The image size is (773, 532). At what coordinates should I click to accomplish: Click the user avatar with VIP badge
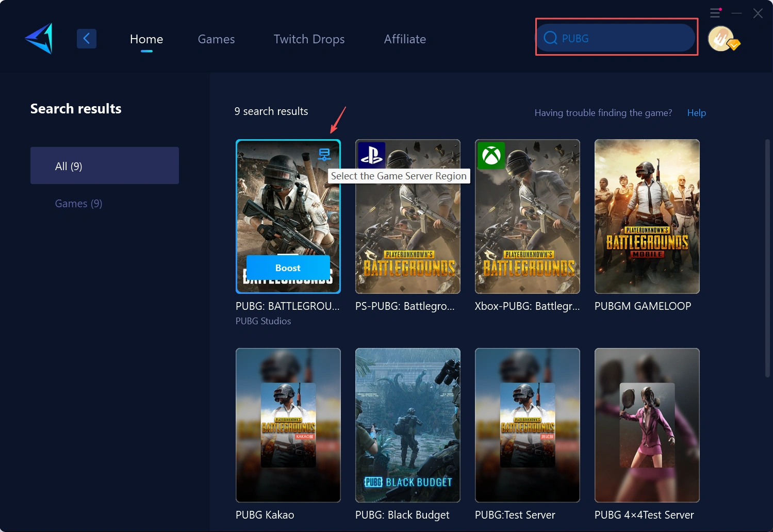722,39
